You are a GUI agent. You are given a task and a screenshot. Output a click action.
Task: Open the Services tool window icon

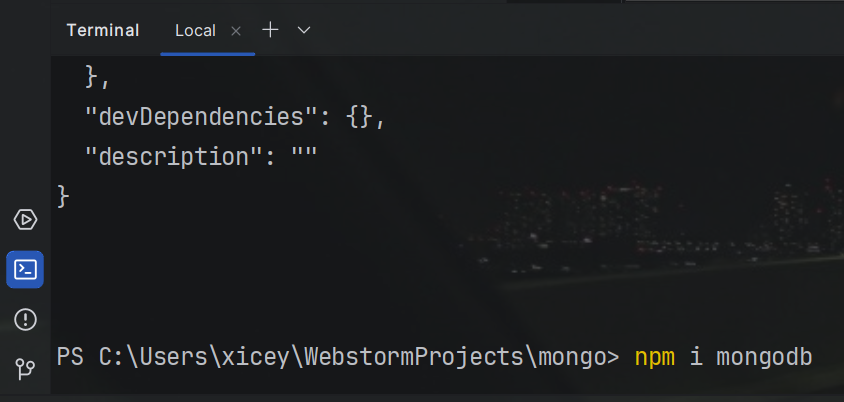25,220
